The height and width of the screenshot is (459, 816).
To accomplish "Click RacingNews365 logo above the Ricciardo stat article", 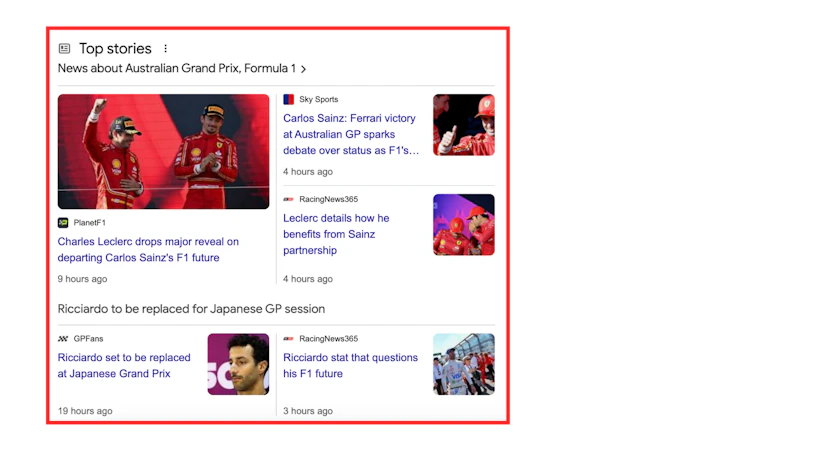I will 288,339.
